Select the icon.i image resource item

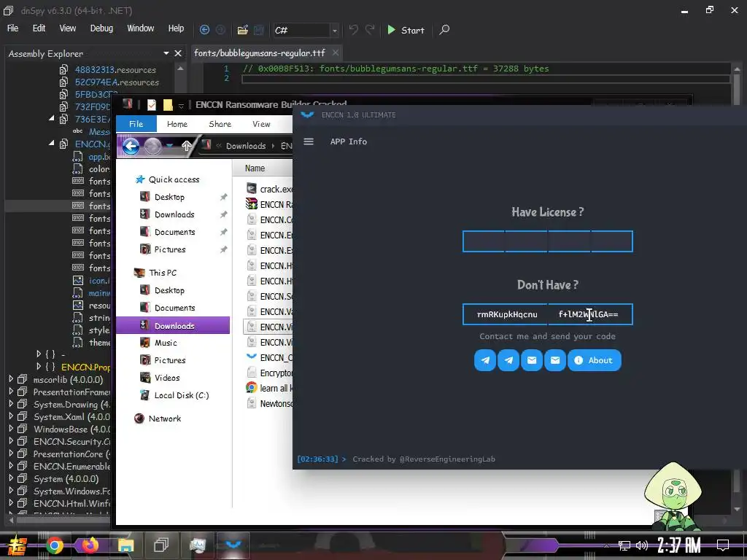[x=93, y=281]
